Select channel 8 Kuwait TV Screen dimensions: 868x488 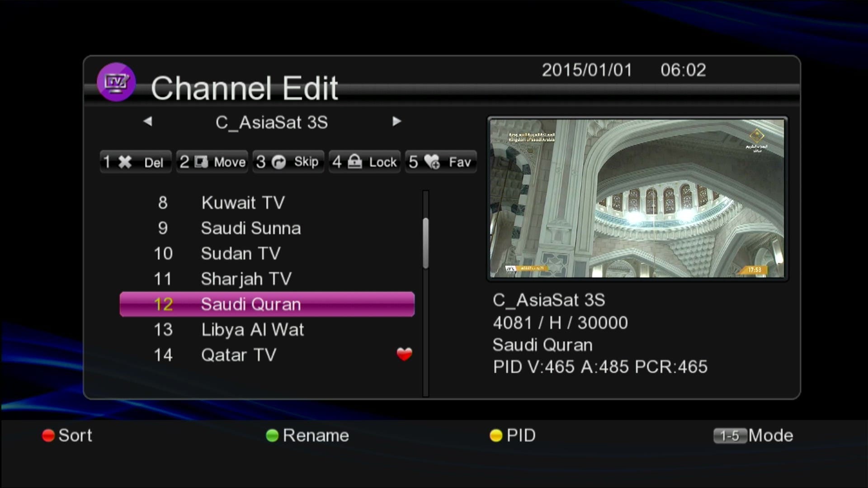point(243,202)
